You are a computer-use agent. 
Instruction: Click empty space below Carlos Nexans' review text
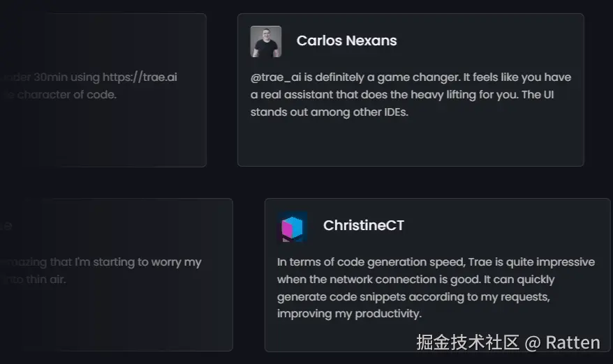pyautogui.click(x=411, y=143)
